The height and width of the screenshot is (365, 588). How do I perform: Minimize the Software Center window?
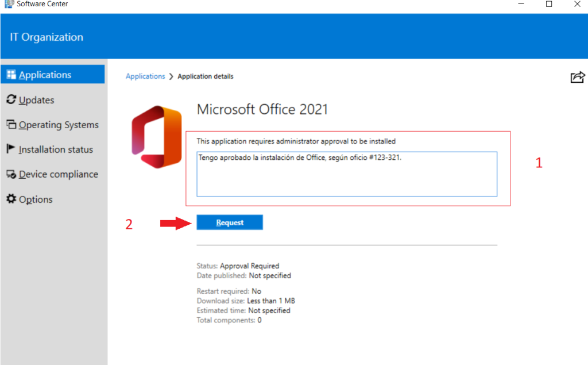pos(521,4)
